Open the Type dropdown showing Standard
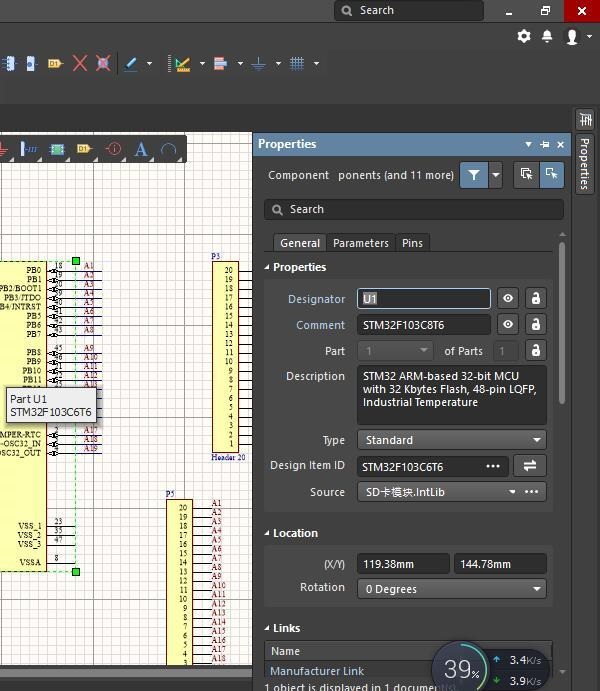 pyautogui.click(x=452, y=440)
